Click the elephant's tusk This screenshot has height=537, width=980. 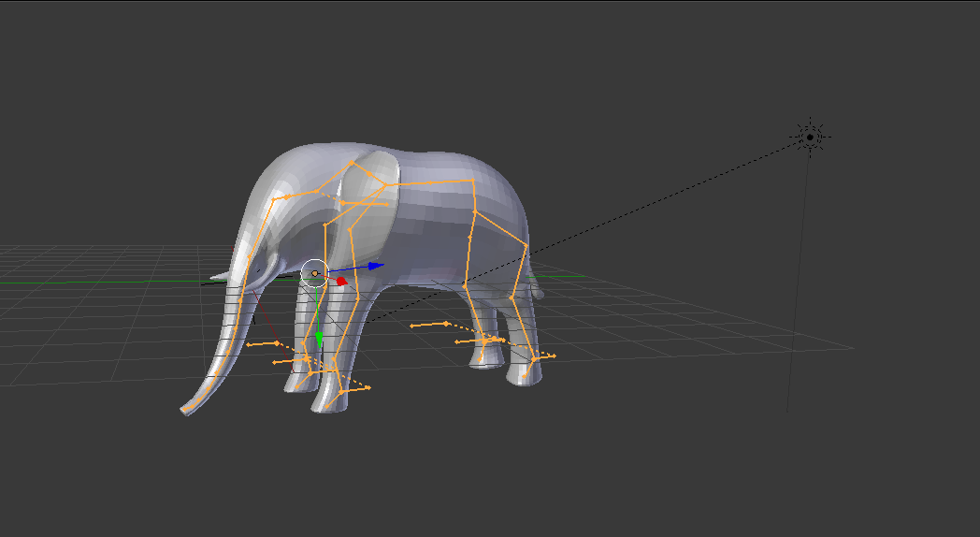[x=219, y=277]
